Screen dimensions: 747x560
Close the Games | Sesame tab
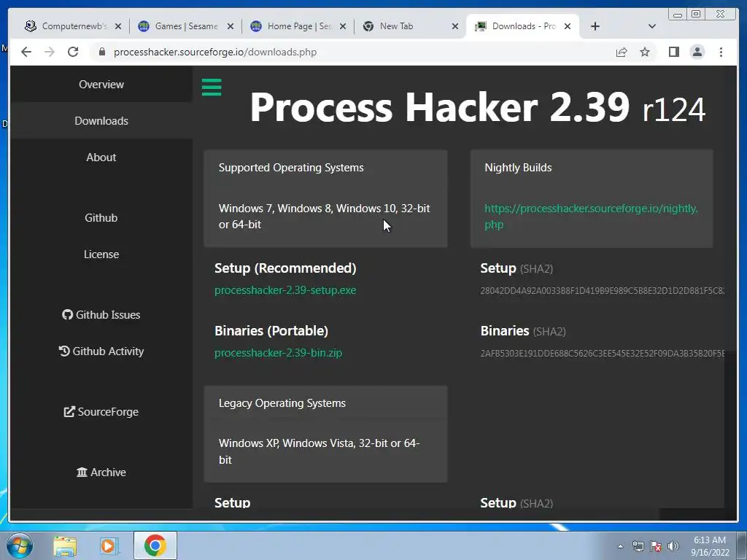click(x=231, y=26)
